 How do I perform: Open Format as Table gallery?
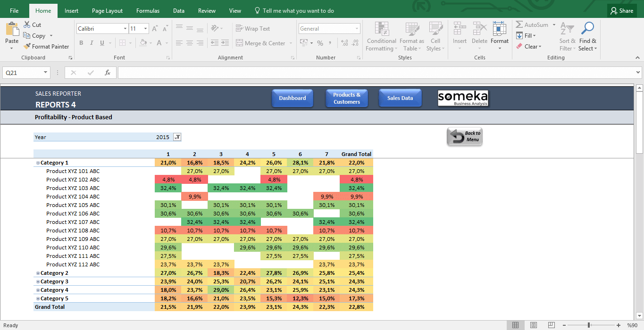click(x=412, y=37)
